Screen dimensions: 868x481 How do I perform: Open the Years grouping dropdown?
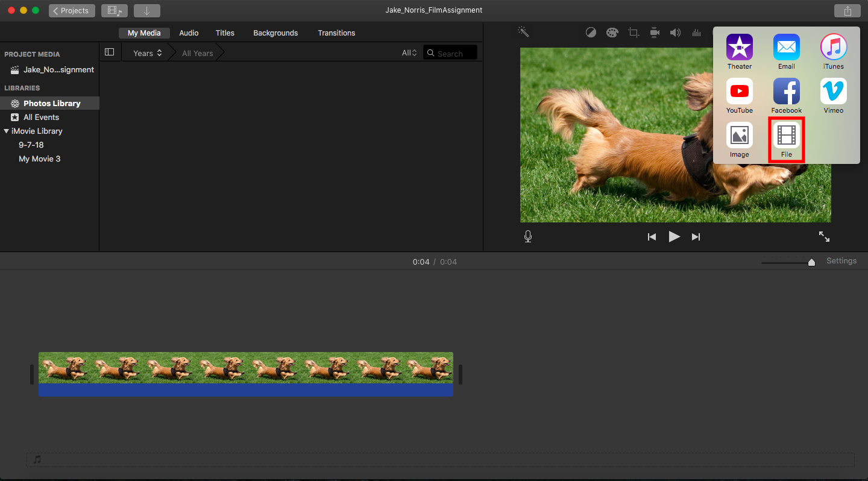click(147, 53)
